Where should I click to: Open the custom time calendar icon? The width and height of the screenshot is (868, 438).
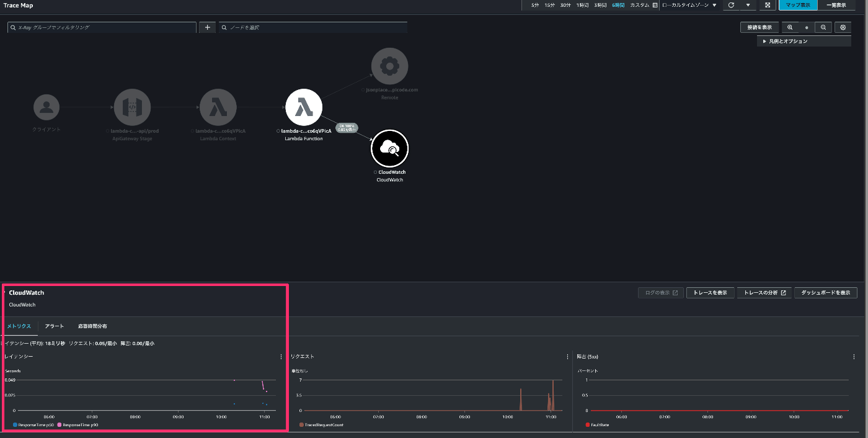coord(655,5)
